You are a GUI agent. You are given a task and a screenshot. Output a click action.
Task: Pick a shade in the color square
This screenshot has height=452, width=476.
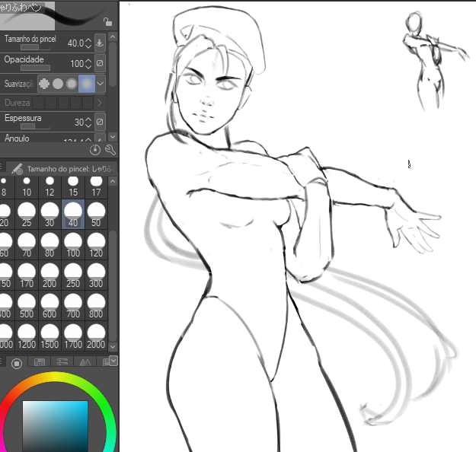point(56,426)
